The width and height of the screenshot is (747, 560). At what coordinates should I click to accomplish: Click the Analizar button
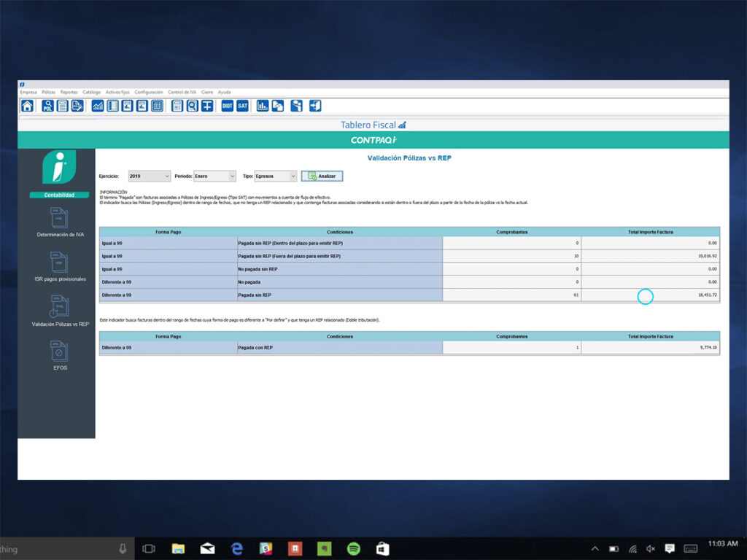click(x=322, y=176)
